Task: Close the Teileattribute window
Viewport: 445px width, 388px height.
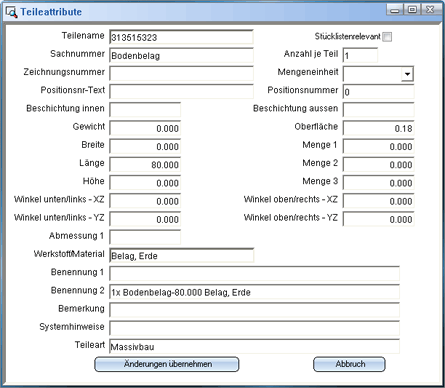Action: (x=430, y=9)
